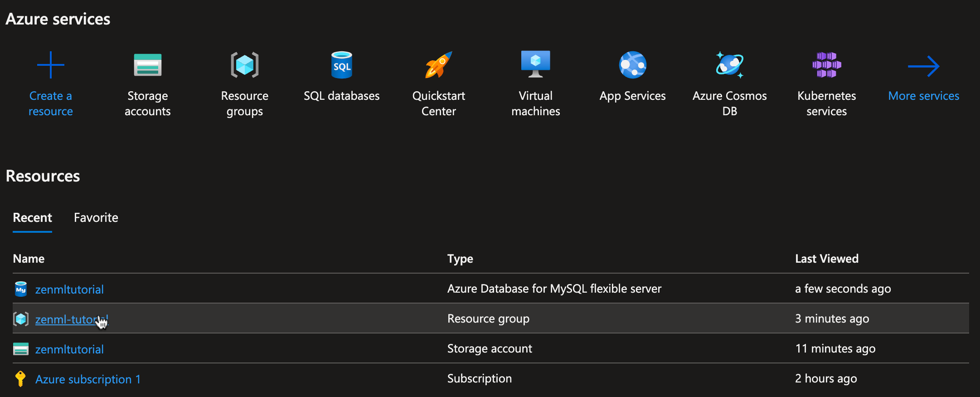
Task: Click the Storage accounts label
Action: pyautogui.click(x=148, y=103)
